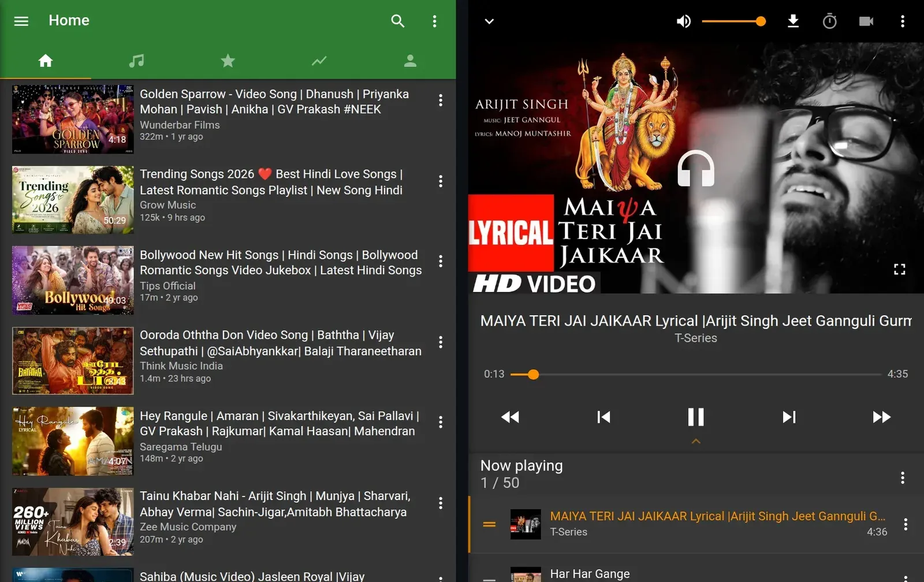
Task: Adjust the volume slider
Action: pos(734,21)
